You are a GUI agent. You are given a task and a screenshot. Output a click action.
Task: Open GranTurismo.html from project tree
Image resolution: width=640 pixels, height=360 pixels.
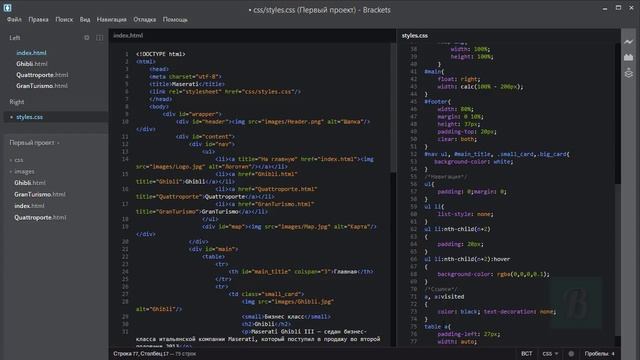click(40, 194)
